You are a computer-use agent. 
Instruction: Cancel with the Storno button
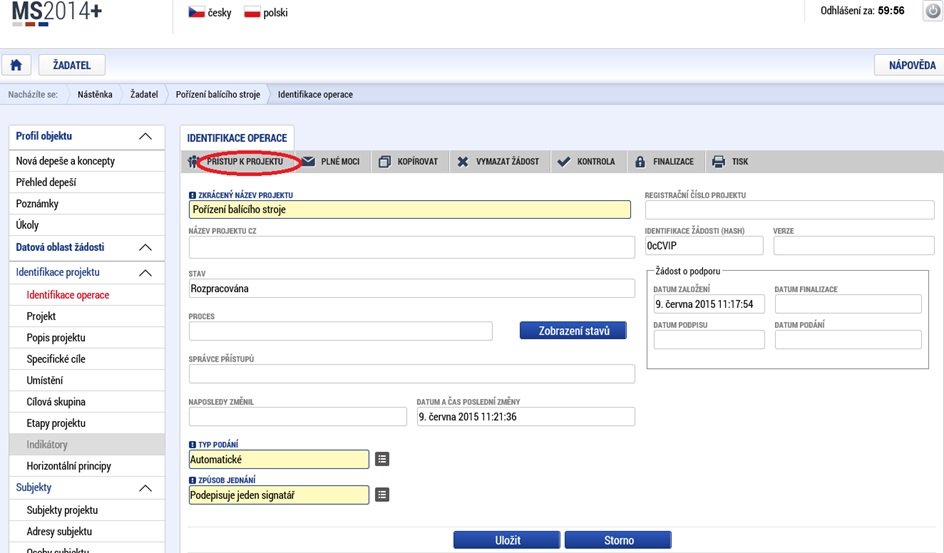(x=618, y=540)
